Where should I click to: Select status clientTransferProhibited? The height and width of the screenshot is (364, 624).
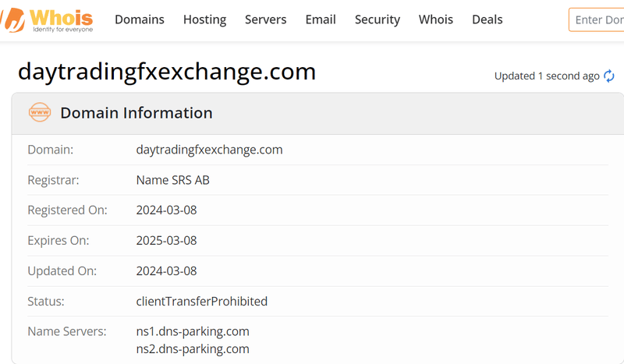(202, 301)
